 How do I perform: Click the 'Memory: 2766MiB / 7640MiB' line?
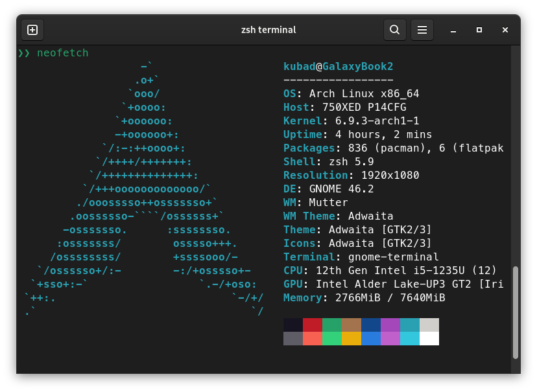[364, 297]
